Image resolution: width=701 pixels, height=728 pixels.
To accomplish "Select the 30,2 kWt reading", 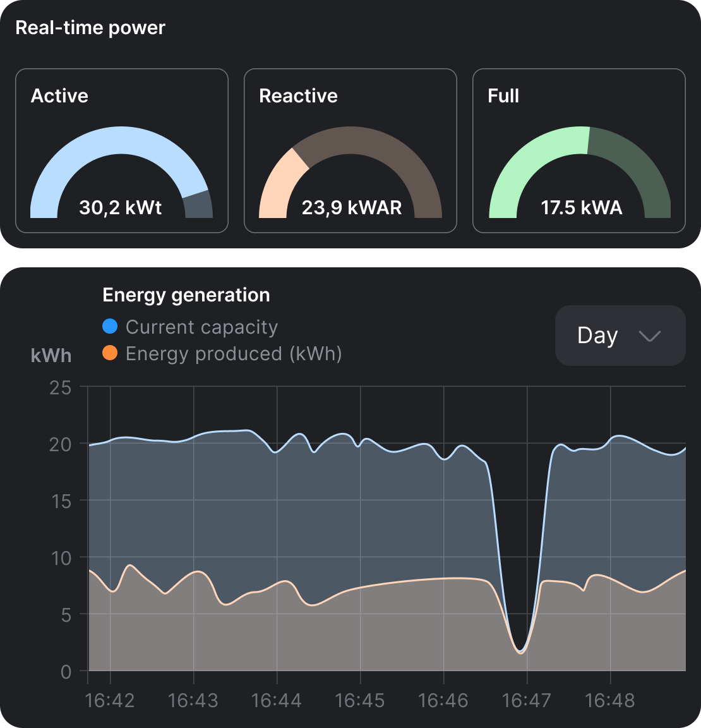I will tap(121, 207).
